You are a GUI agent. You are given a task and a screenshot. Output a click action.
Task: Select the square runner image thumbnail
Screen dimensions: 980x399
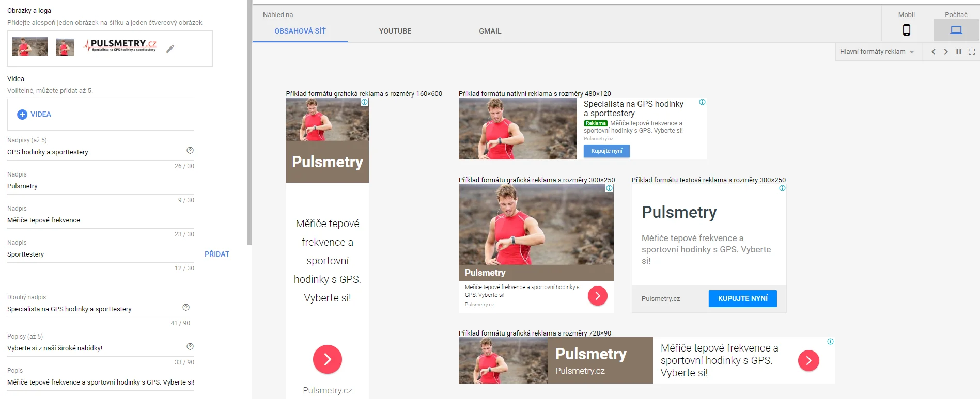[65, 47]
